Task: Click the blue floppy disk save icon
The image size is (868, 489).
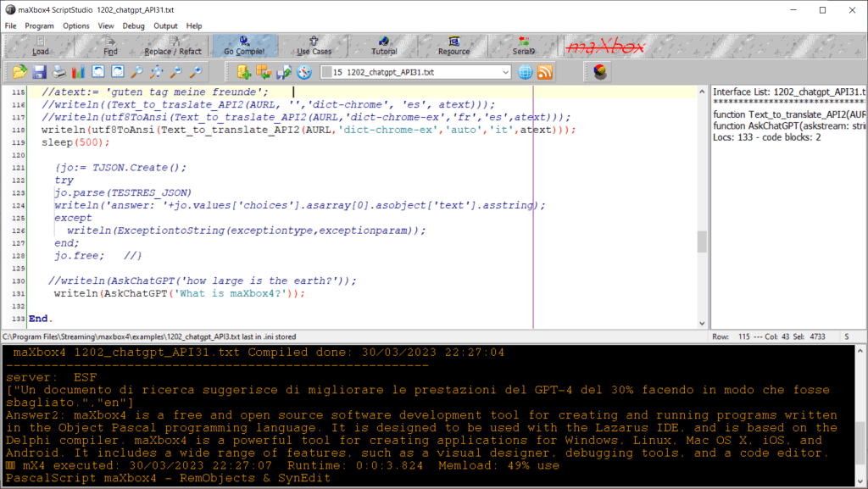Action: pyautogui.click(x=40, y=72)
